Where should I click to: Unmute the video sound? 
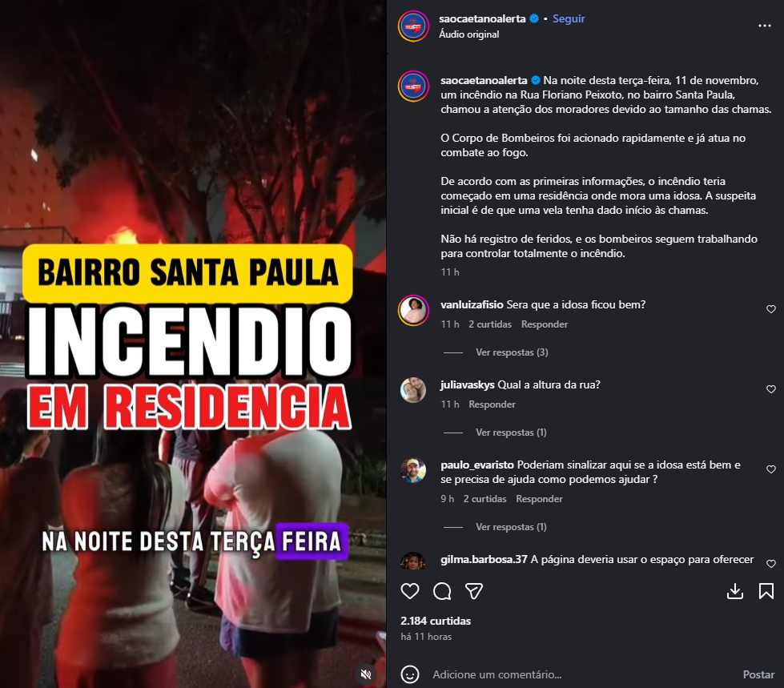[366, 674]
